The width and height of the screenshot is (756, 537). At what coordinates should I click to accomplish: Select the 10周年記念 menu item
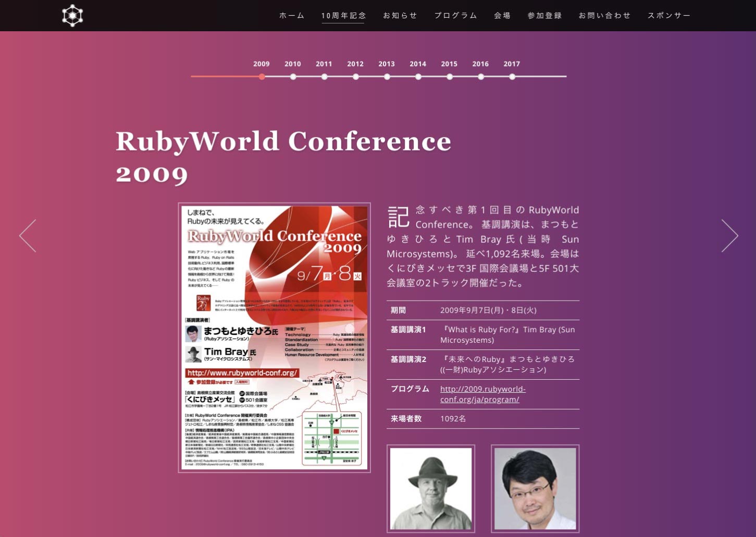(343, 16)
